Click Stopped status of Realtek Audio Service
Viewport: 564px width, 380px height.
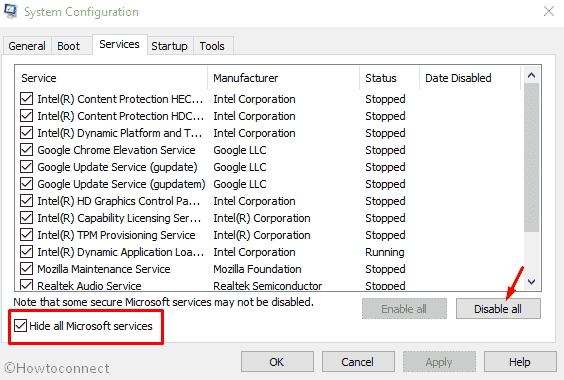[x=385, y=286]
